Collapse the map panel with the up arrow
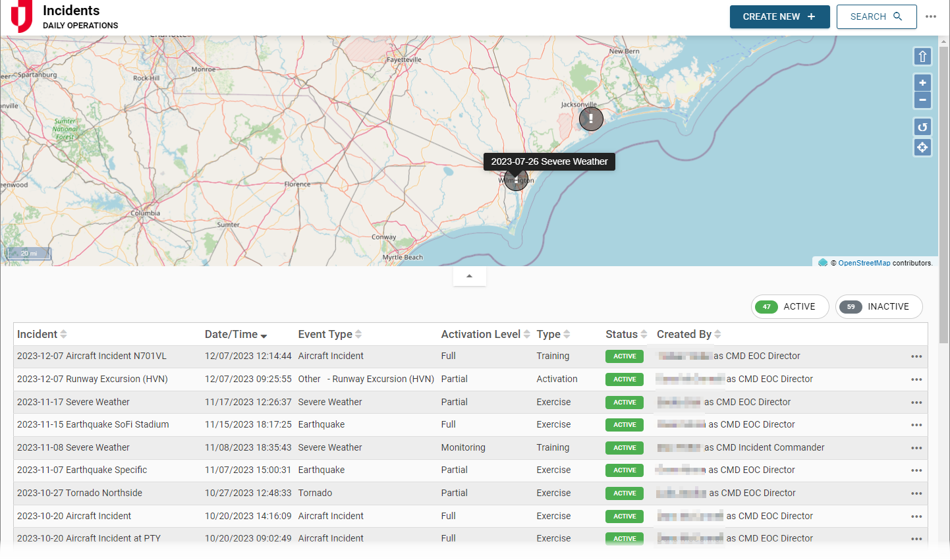Viewport: 950px width, 560px height. click(469, 276)
